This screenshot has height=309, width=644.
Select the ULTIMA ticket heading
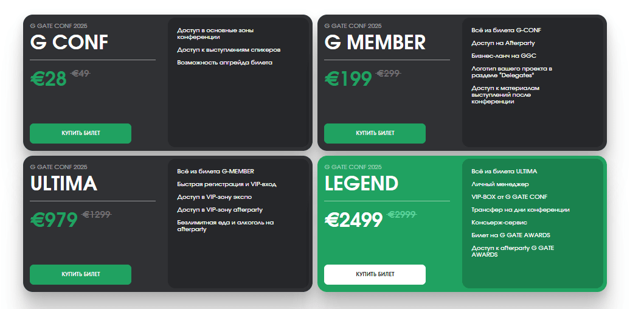(x=64, y=184)
